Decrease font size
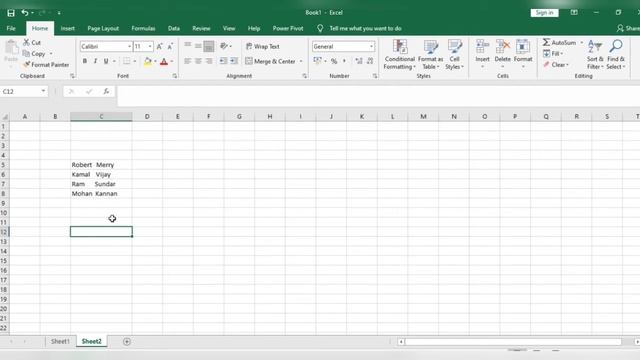This screenshot has width=640, height=360. click(x=170, y=47)
